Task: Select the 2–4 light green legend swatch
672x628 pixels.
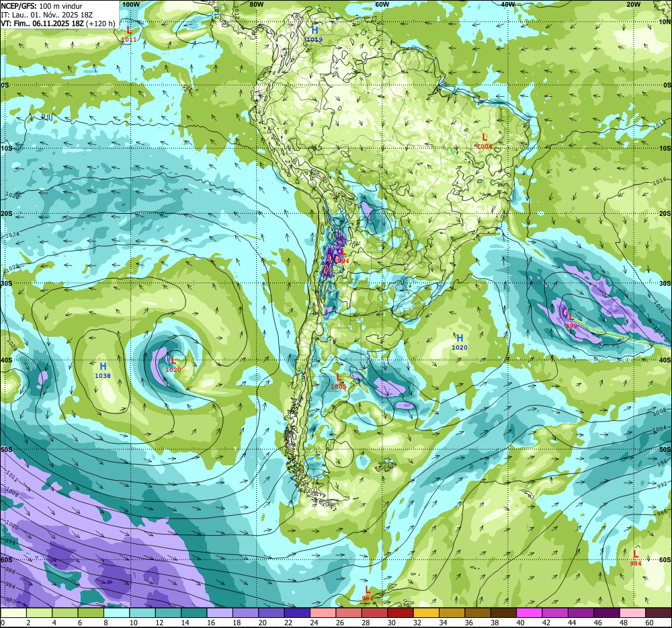Action: (x=39, y=613)
